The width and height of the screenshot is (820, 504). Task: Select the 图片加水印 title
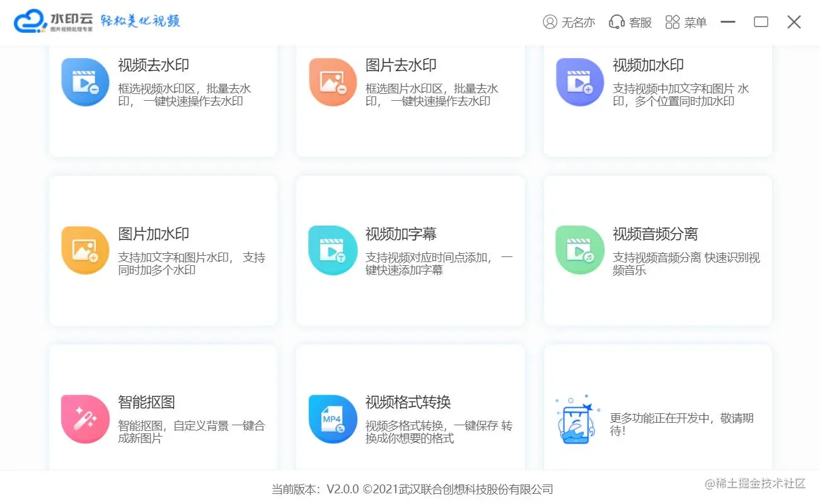click(x=154, y=234)
